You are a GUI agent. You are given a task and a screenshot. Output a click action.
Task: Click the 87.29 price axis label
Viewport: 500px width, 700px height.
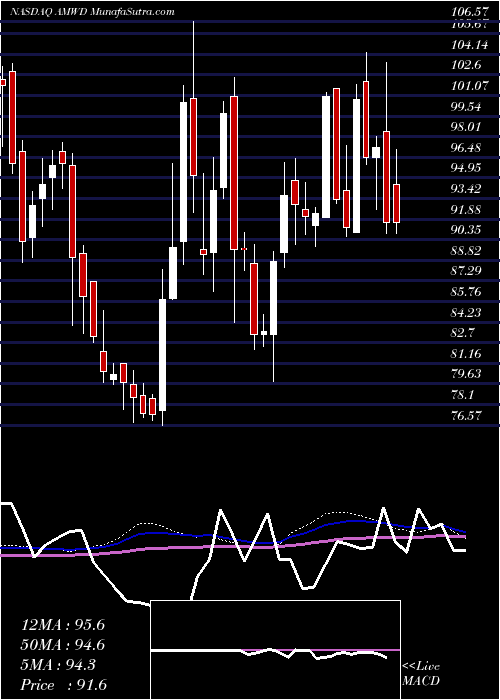(467, 271)
